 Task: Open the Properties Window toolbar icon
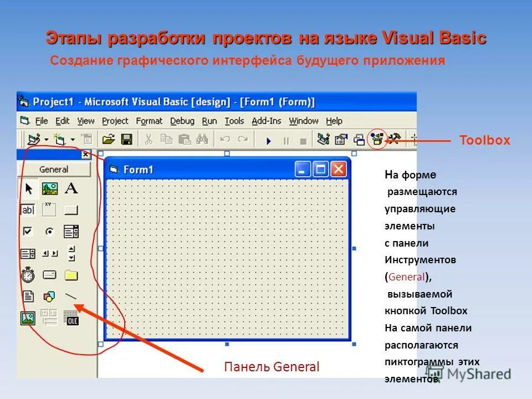click(341, 139)
